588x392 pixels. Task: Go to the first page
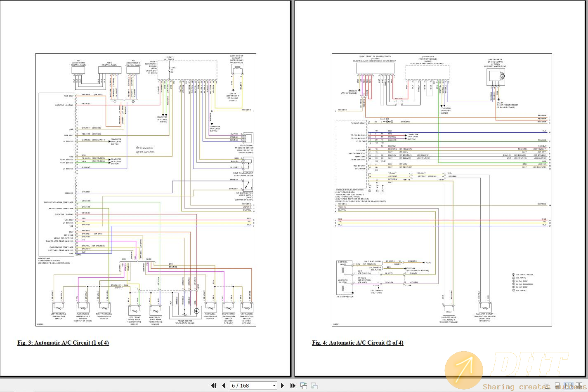click(x=213, y=385)
